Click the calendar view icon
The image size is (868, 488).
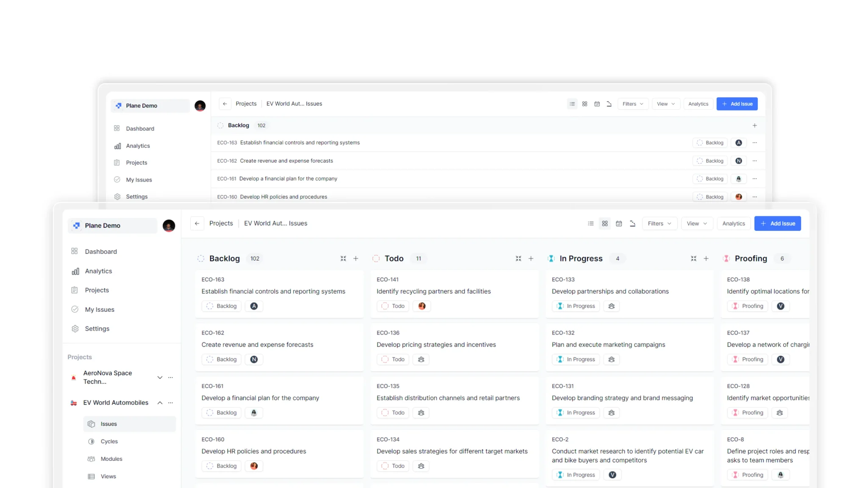click(619, 223)
